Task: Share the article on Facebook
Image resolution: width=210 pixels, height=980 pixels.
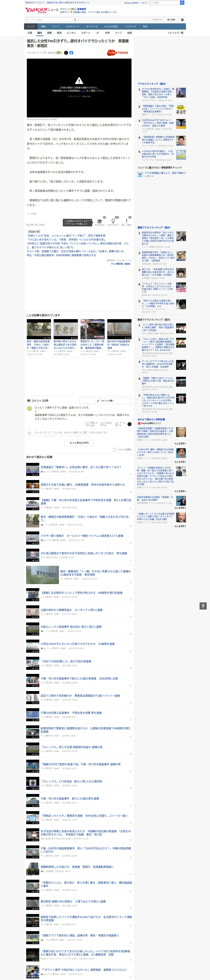Action: [71, 53]
